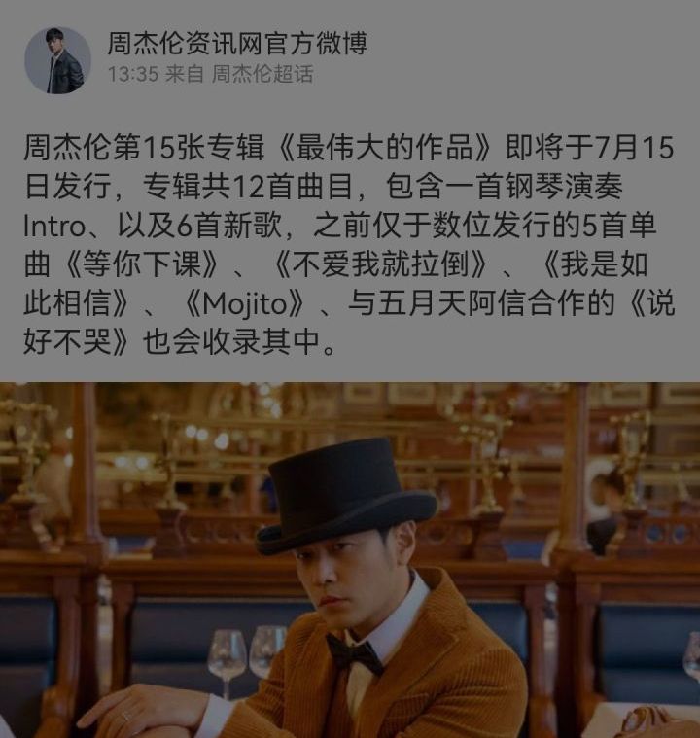
Task: Click the word Intro in the post
Action: tap(54, 227)
